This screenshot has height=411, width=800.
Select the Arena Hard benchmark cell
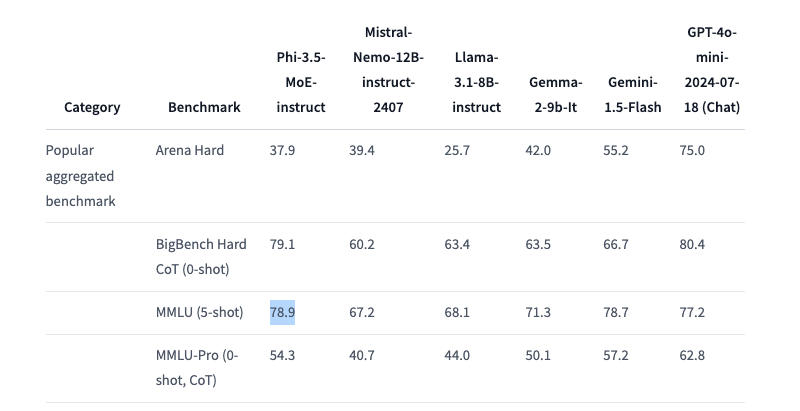[190, 151]
